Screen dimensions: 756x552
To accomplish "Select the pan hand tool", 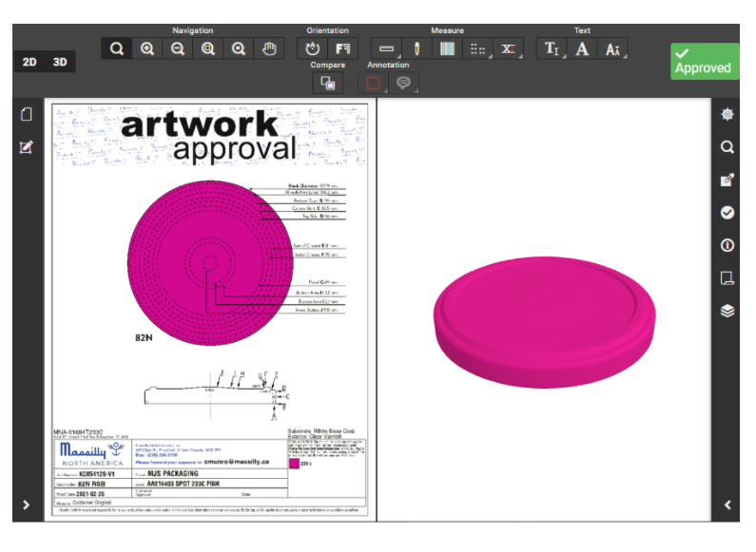I will point(269,49).
